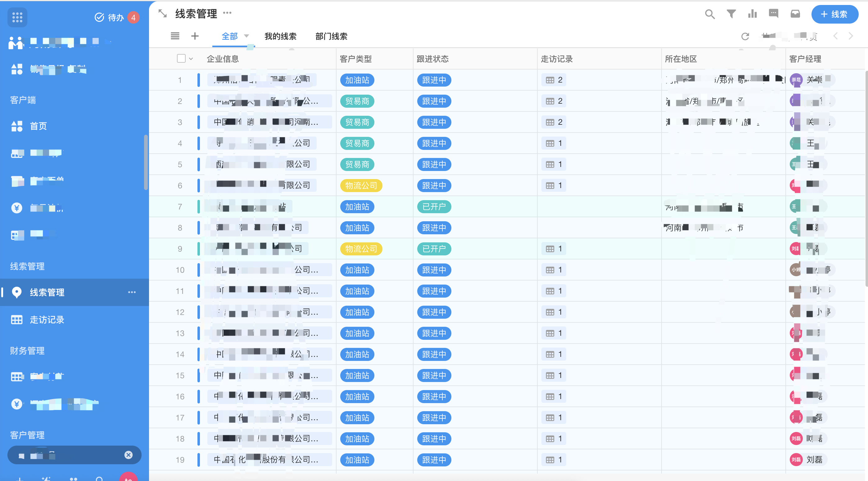868x481 pixels.
Task: Click 贸易商 tag in row 5
Action: pos(357,164)
